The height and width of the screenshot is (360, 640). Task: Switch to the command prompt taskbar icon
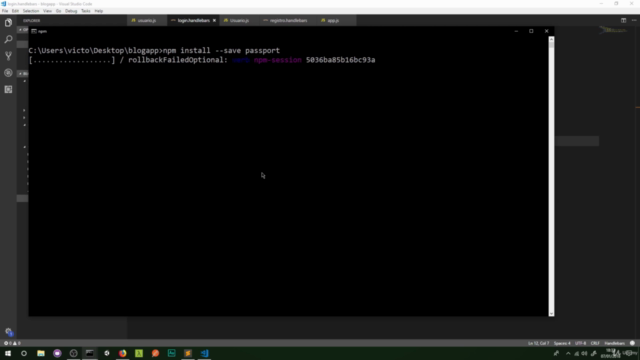click(x=89, y=353)
